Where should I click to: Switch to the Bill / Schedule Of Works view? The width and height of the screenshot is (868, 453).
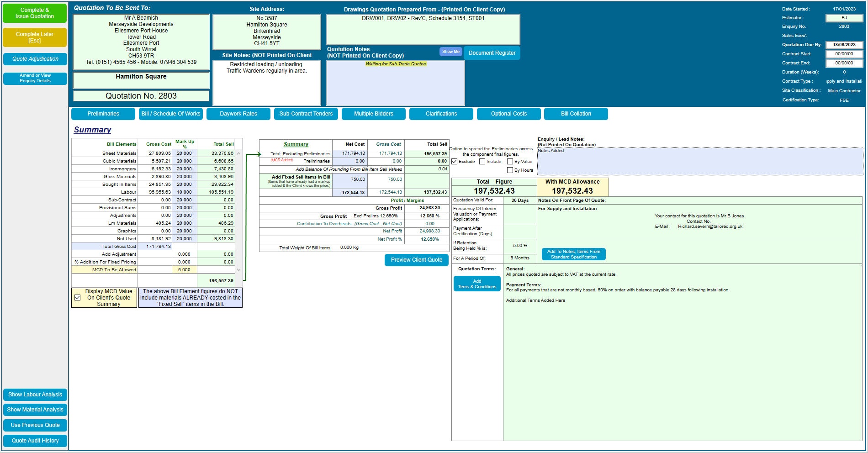click(170, 114)
